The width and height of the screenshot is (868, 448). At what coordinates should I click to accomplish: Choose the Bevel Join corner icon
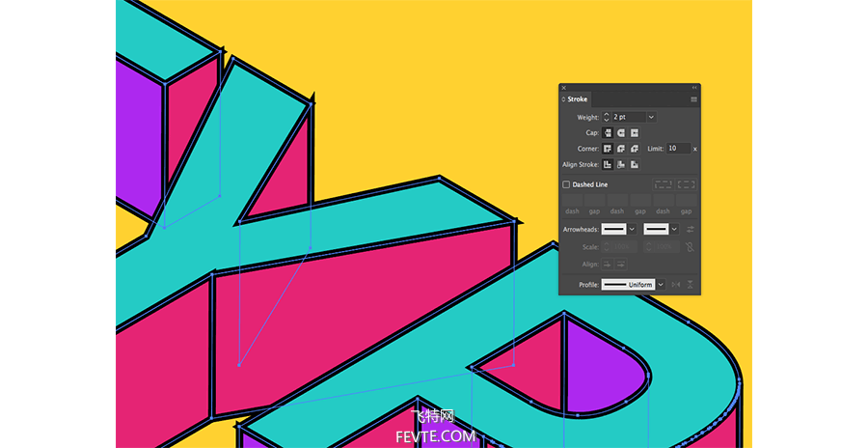[x=635, y=149]
